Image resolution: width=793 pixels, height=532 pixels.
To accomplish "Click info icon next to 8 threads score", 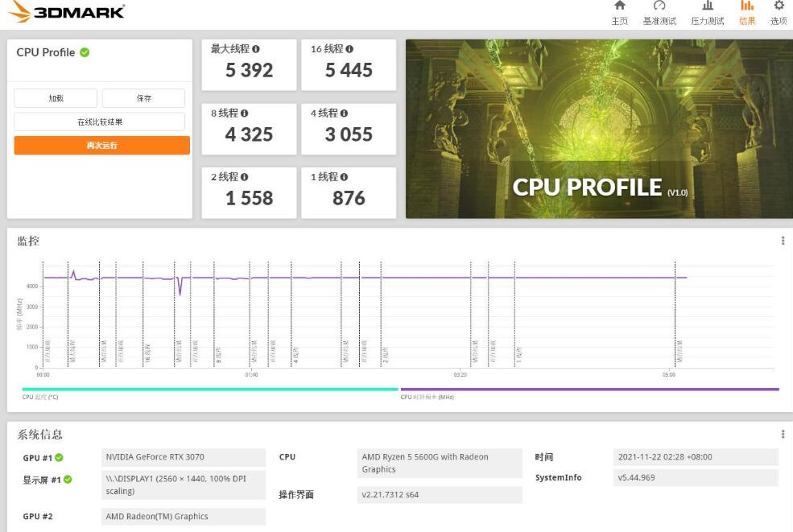I will (x=244, y=113).
